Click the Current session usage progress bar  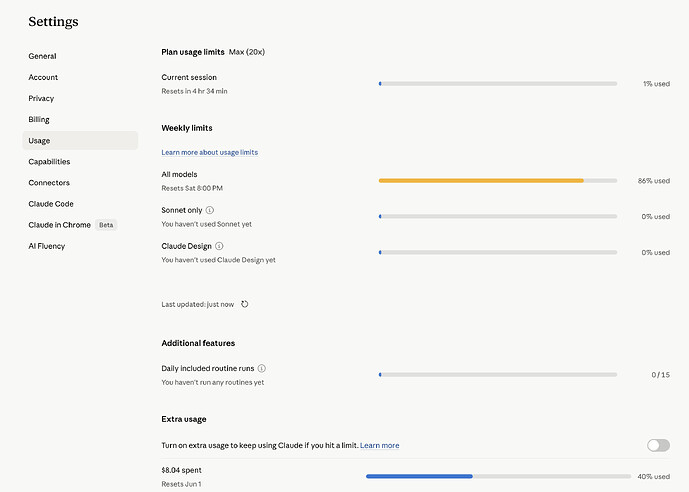click(498, 83)
